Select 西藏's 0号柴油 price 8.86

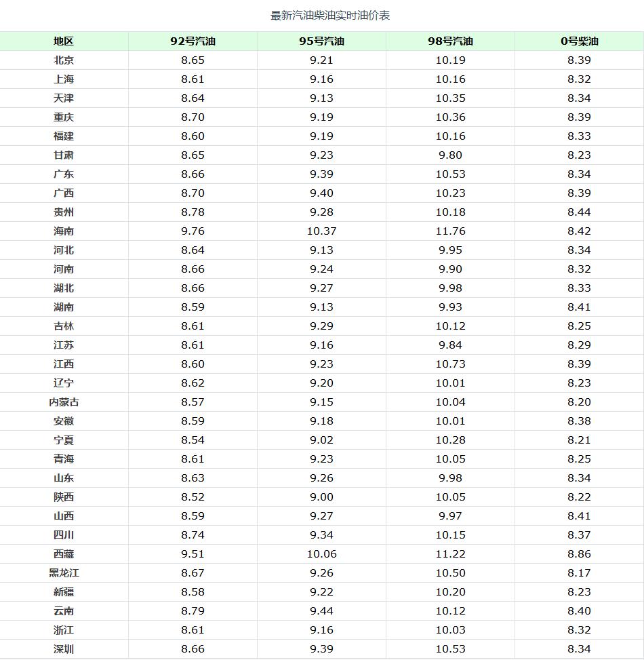579,554
